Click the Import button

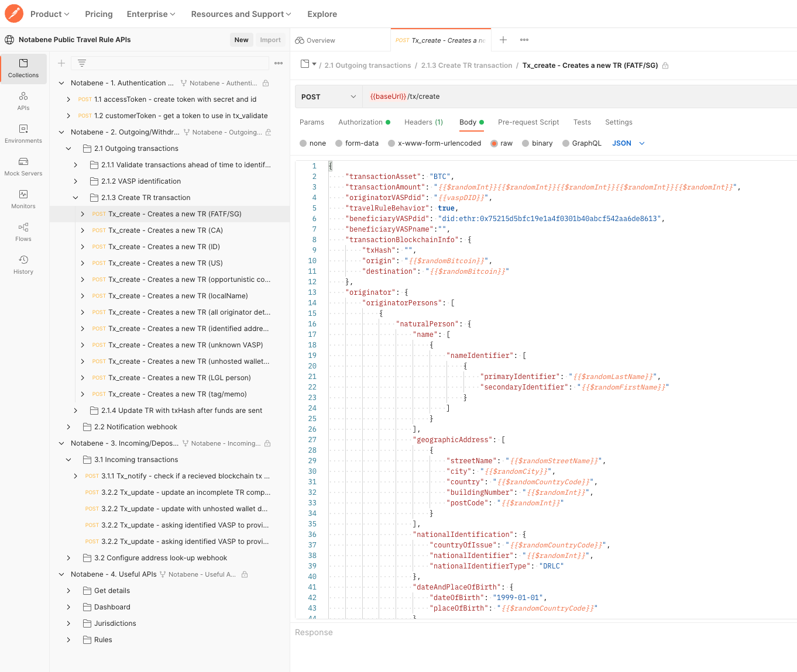tap(270, 40)
